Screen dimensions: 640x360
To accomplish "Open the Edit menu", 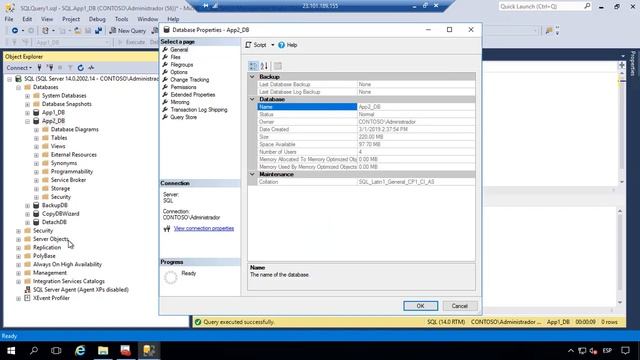I will (27, 19).
